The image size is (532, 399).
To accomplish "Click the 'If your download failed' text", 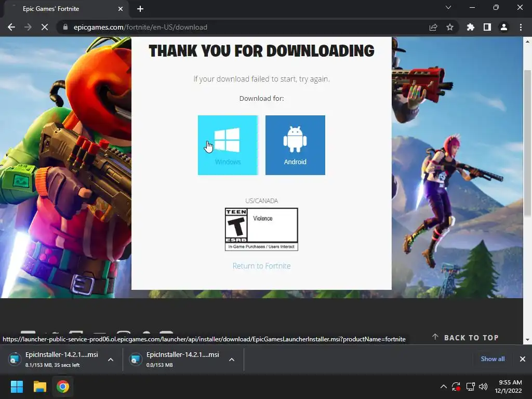I will (262, 79).
